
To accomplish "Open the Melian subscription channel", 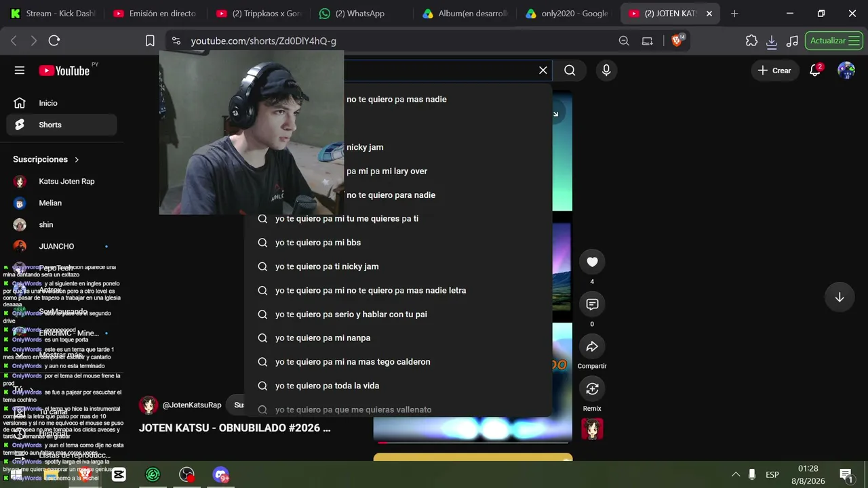I will (x=62, y=203).
